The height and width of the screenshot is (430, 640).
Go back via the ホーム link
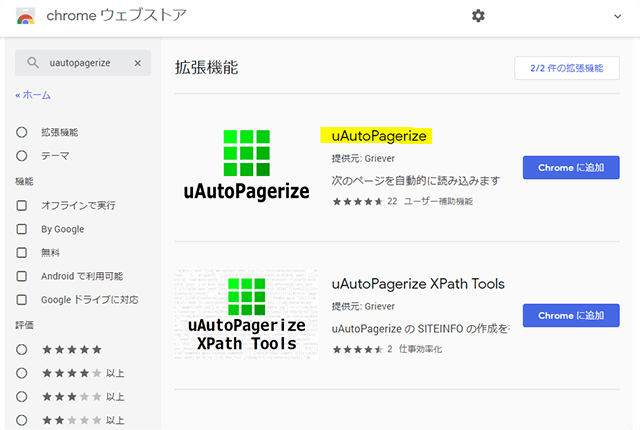[x=33, y=95]
